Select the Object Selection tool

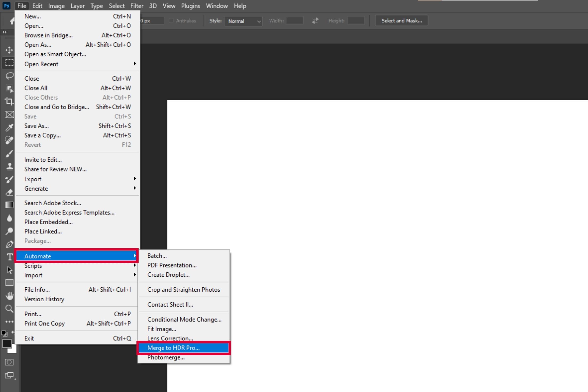[9, 88]
